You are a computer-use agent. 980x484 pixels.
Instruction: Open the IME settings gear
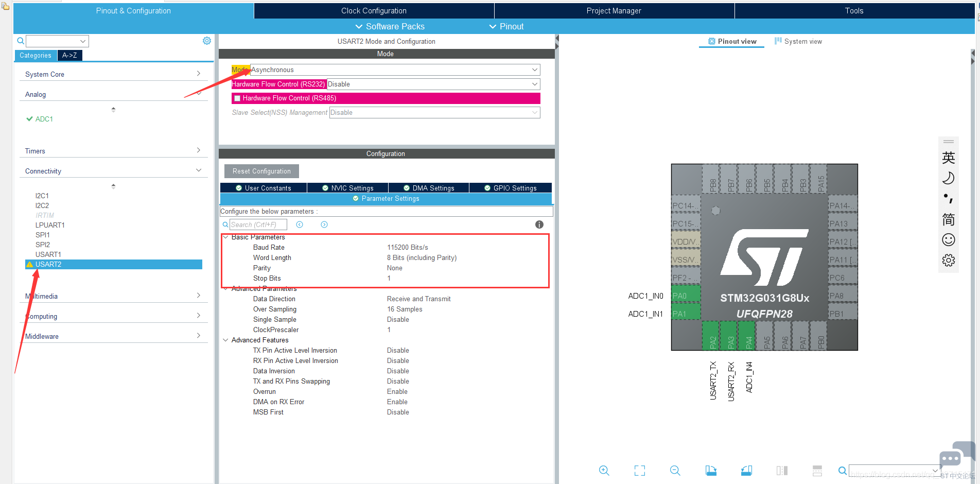point(949,261)
